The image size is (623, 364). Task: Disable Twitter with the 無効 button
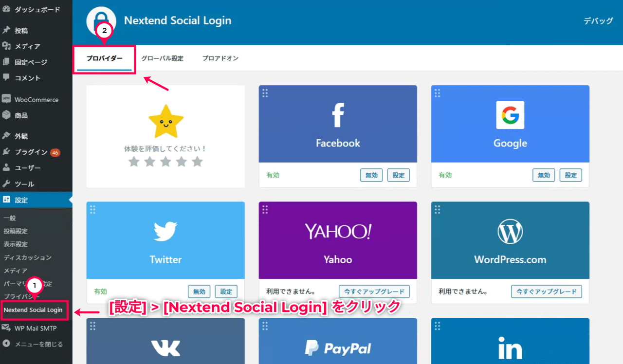[x=199, y=291]
